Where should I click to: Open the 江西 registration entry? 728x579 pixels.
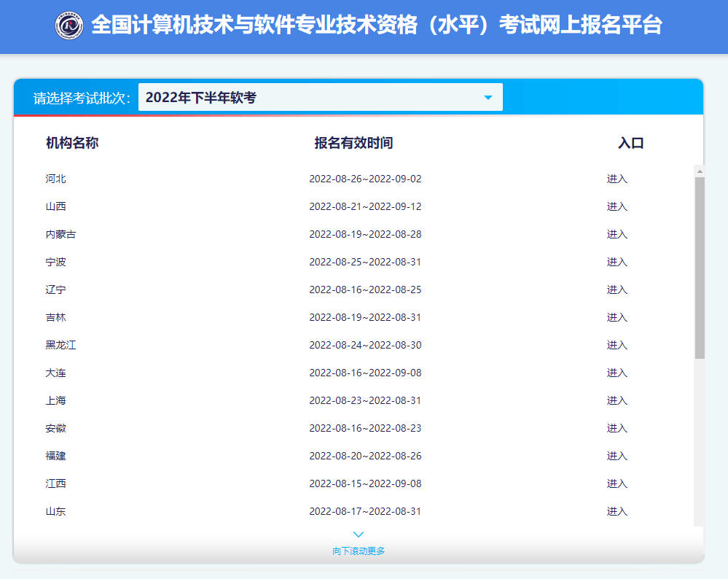point(617,484)
